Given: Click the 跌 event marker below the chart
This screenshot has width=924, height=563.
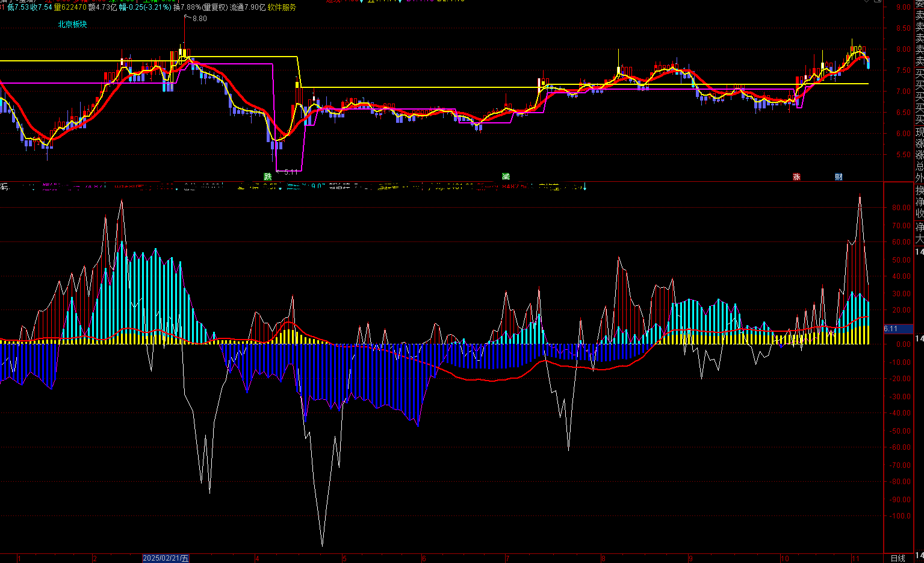Looking at the screenshot, I should pos(268,176).
